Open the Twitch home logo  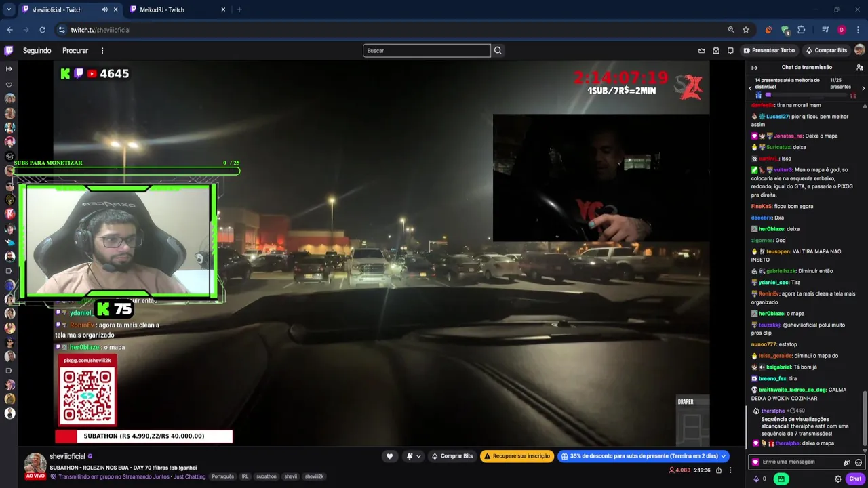click(x=9, y=50)
